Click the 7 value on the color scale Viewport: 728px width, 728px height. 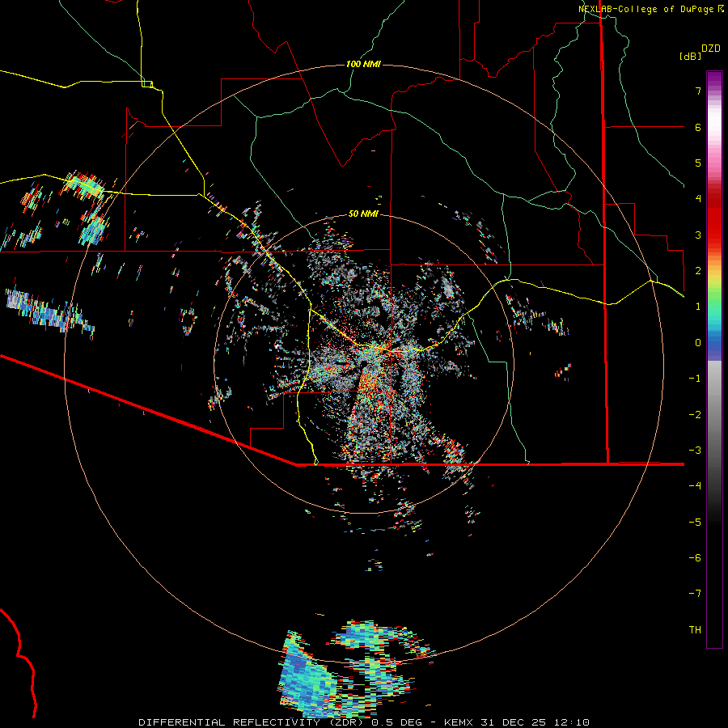coord(698,91)
